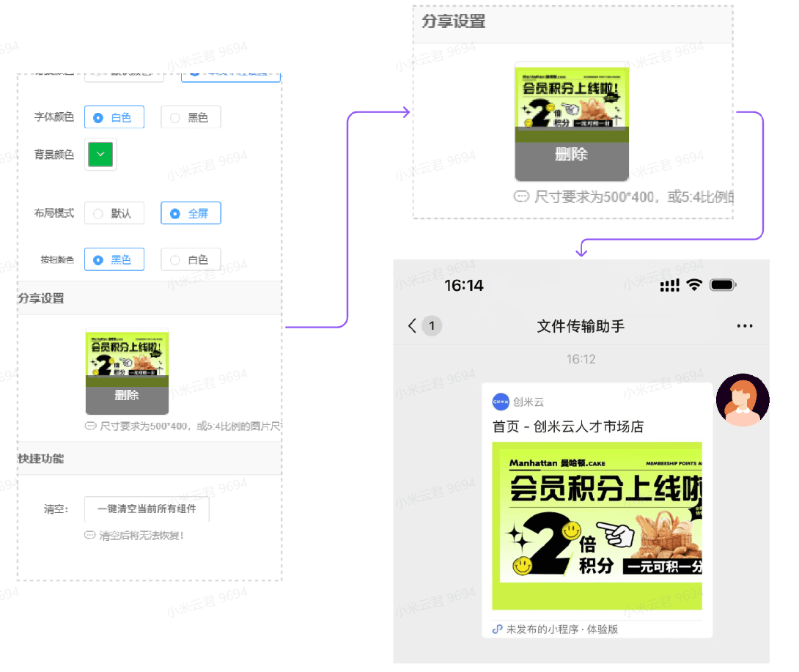Tap the user avatar in chat
The height and width of the screenshot is (672, 799).
(x=743, y=400)
